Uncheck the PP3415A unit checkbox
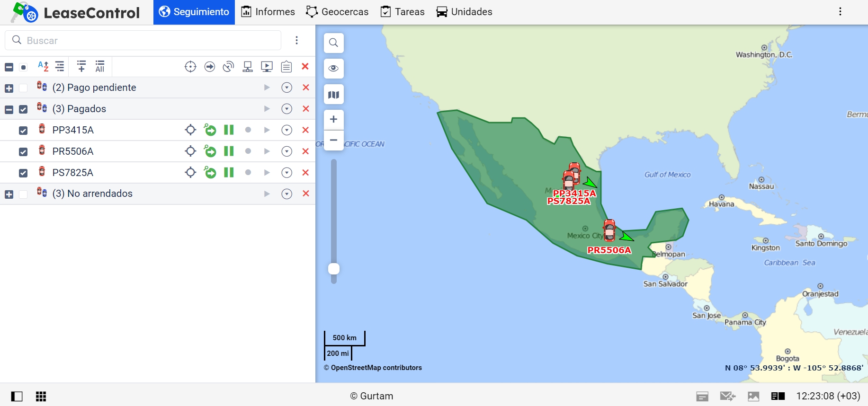868x406 pixels. [x=23, y=131]
